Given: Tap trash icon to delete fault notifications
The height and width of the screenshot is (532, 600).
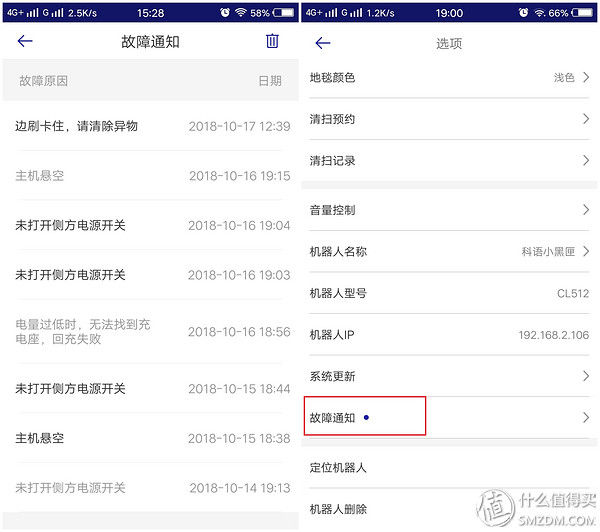Looking at the screenshot, I should 272,41.
